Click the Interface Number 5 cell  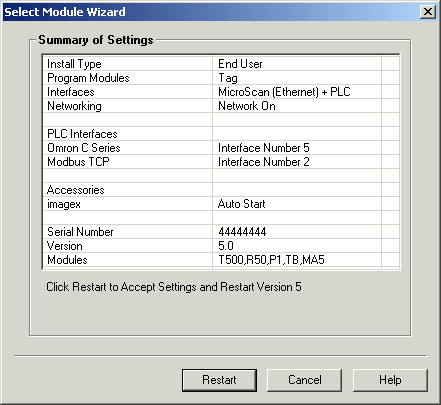click(297, 148)
